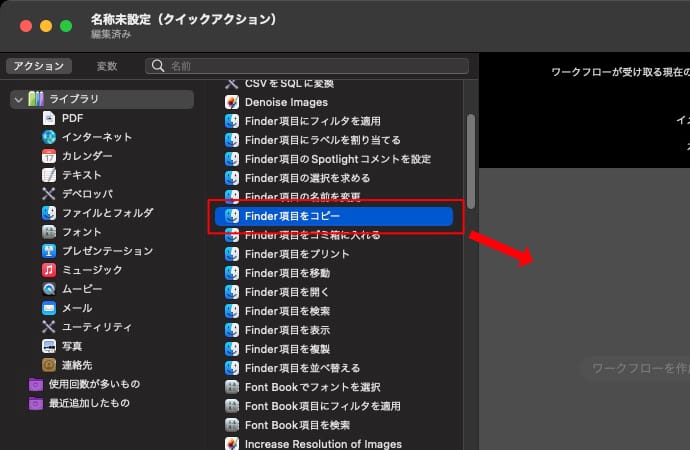Select the インターネット globe icon
The width and height of the screenshot is (690, 450).
tap(49, 137)
